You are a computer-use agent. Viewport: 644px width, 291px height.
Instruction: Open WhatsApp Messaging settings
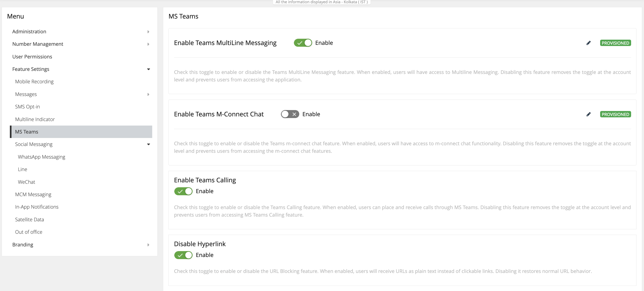coord(42,157)
